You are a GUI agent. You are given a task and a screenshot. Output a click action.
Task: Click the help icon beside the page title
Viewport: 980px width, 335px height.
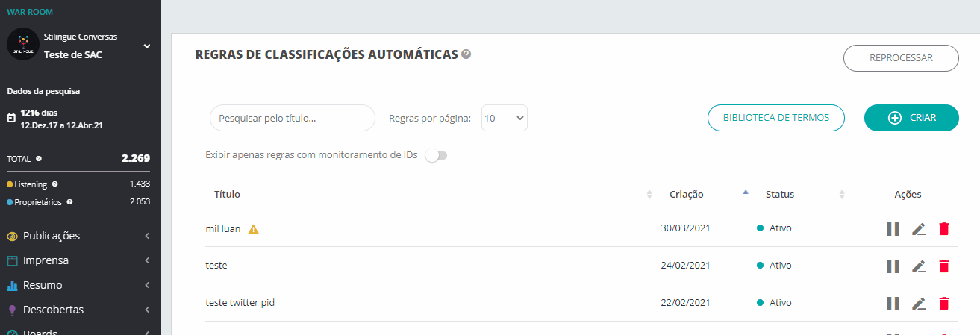pos(466,54)
